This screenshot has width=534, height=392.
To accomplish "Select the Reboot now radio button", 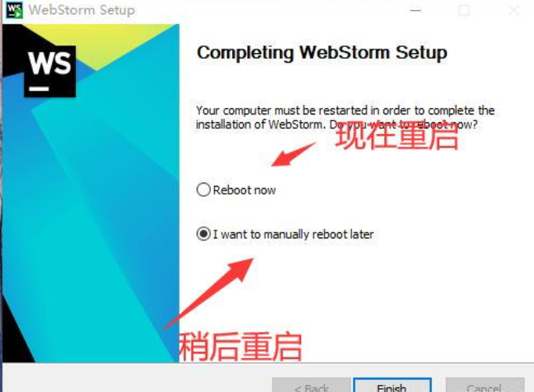I will [x=203, y=190].
